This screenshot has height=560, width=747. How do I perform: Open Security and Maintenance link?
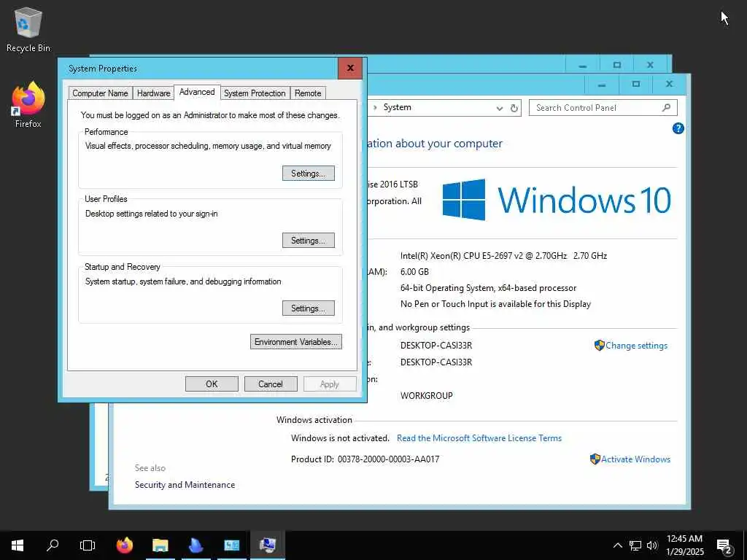click(x=185, y=485)
